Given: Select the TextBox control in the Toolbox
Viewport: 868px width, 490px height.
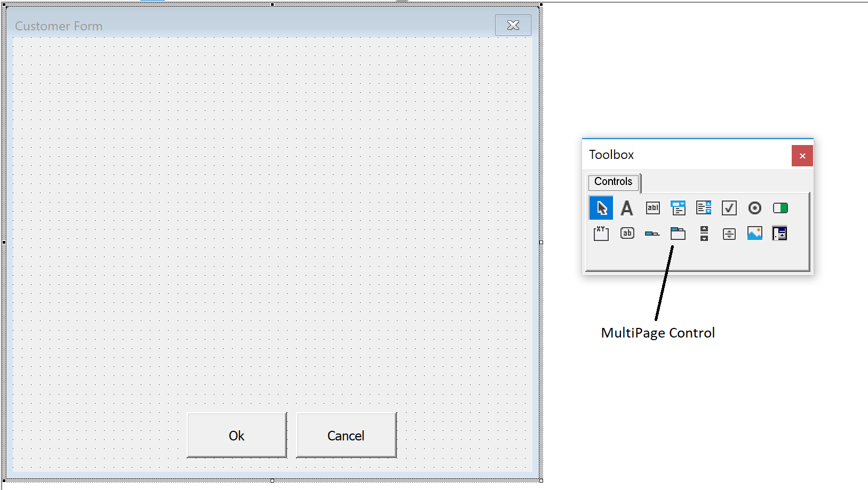Looking at the screenshot, I should click(652, 208).
